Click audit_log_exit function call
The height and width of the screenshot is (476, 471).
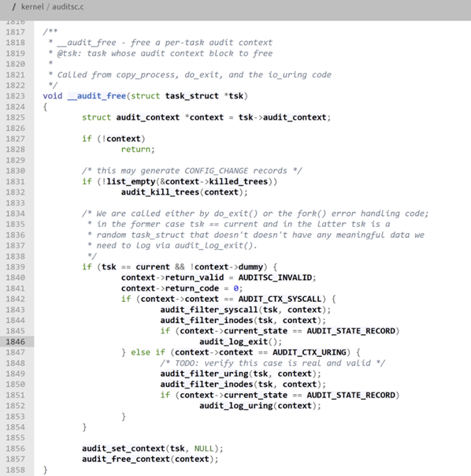(233, 342)
